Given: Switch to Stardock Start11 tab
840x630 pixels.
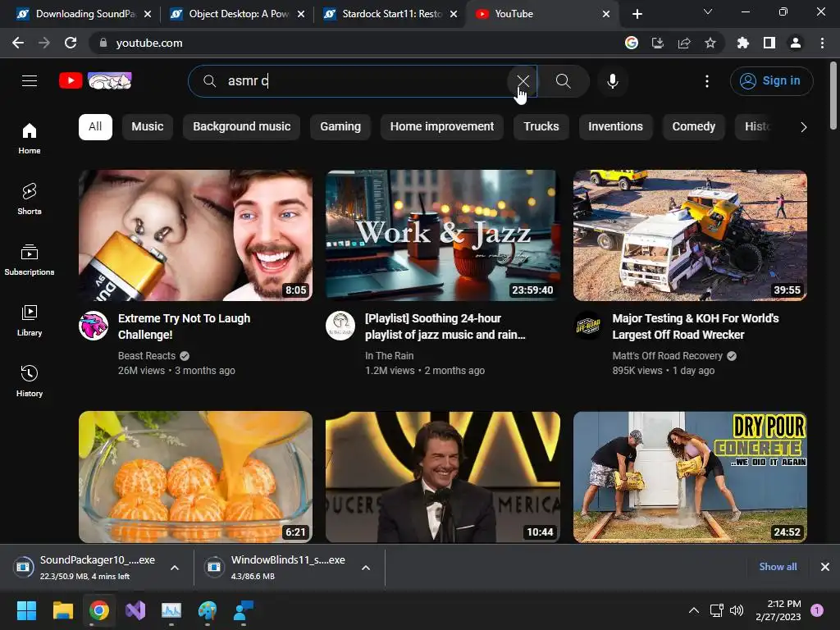Looking at the screenshot, I should 390,14.
